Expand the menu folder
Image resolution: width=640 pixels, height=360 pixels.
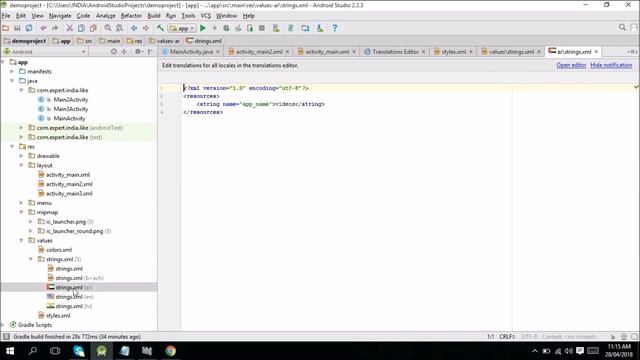click(x=22, y=203)
